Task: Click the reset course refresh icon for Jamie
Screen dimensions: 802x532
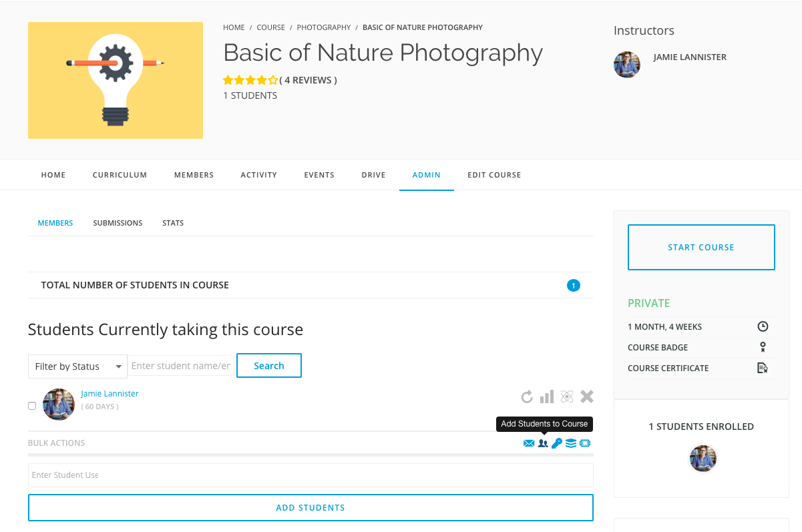Action: point(527,397)
